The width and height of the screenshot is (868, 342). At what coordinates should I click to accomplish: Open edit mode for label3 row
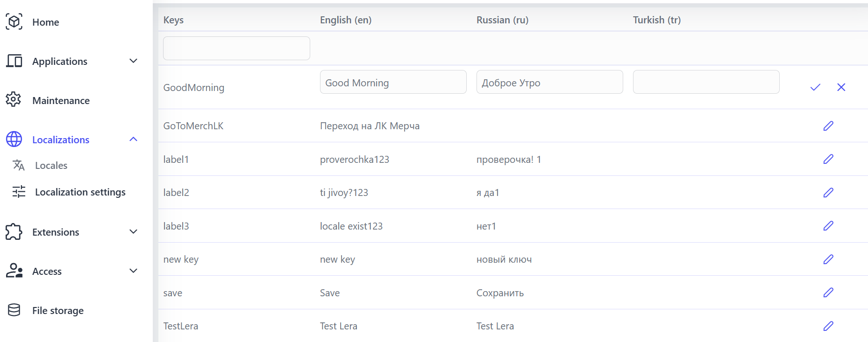click(828, 226)
